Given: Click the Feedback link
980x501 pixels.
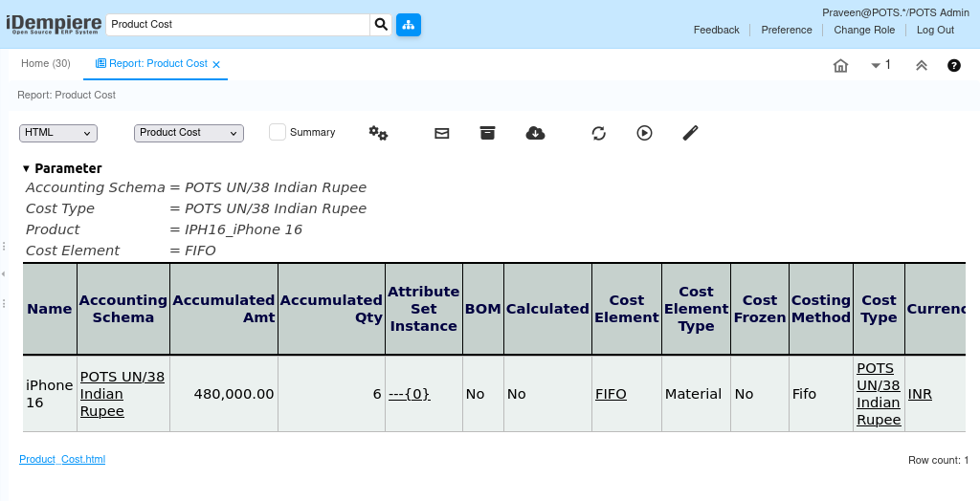Looking at the screenshot, I should [x=716, y=30].
